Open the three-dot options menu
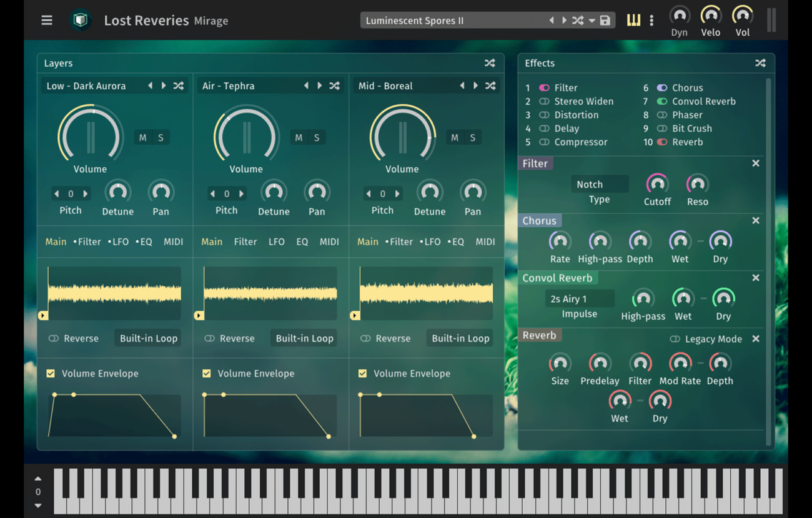The height and width of the screenshot is (518, 812). tap(651, 21)
